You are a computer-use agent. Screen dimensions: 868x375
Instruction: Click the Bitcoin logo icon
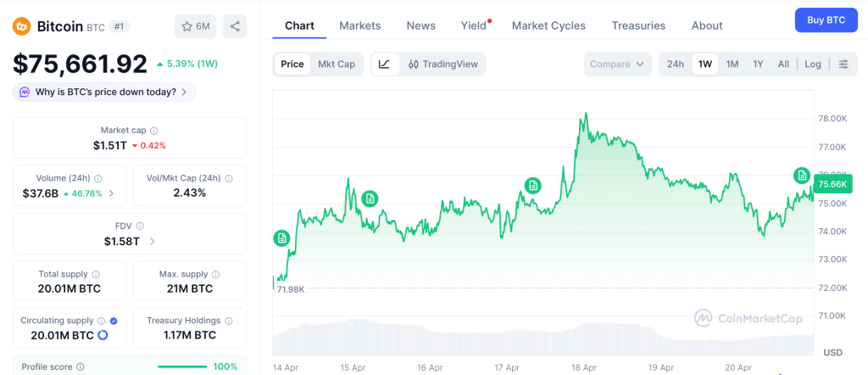coord(21,26)
